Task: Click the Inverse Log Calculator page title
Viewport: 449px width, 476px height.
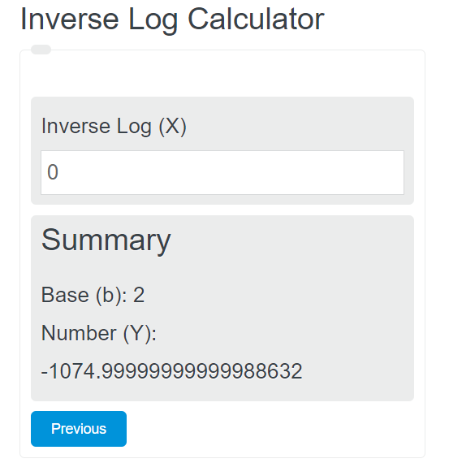Action: (x=172, y=19)
